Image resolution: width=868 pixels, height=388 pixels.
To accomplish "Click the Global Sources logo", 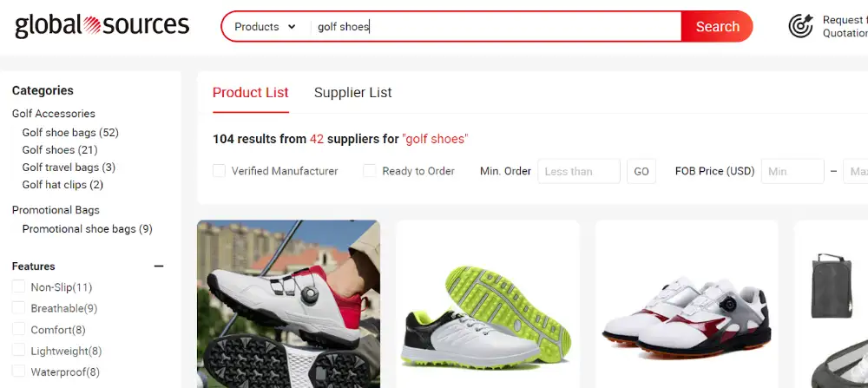I will [102, 26].
